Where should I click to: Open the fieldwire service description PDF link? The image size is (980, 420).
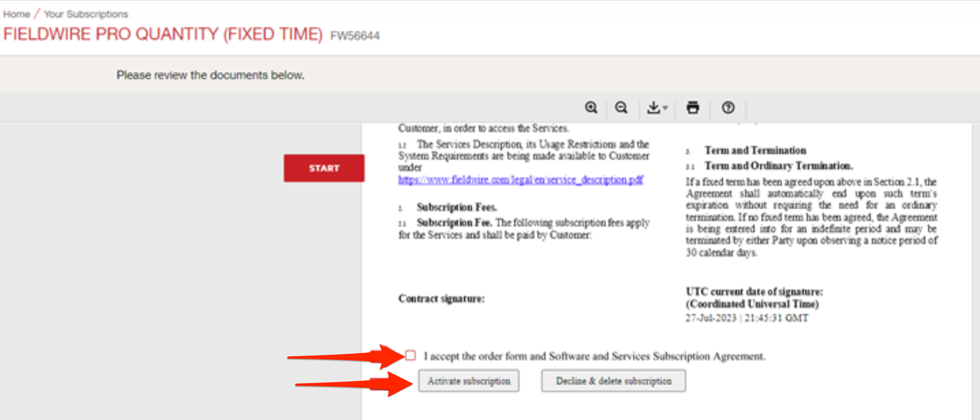tap(520, 180)
